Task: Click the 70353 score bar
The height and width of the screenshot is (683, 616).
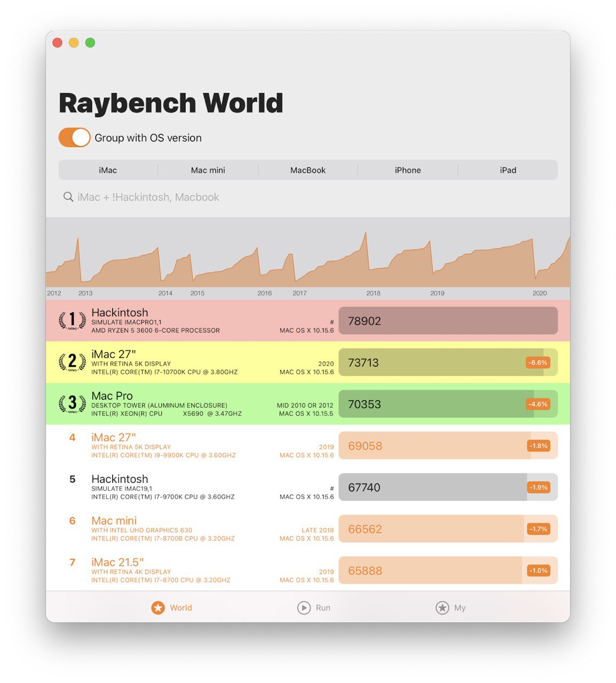Action: click(448, 404)
